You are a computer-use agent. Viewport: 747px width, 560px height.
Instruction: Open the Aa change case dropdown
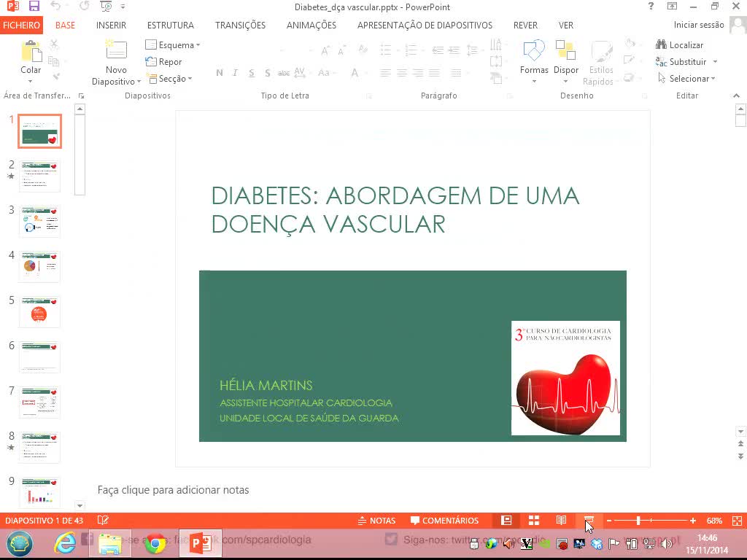click(326, 73)
